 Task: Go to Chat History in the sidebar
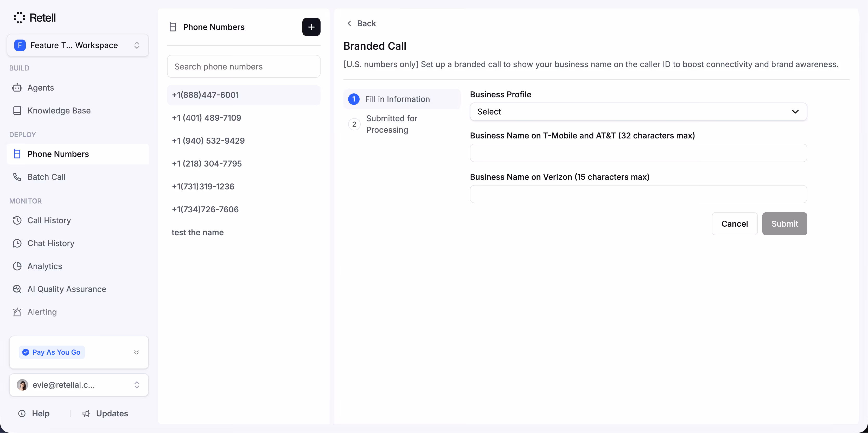pos(51,243)
